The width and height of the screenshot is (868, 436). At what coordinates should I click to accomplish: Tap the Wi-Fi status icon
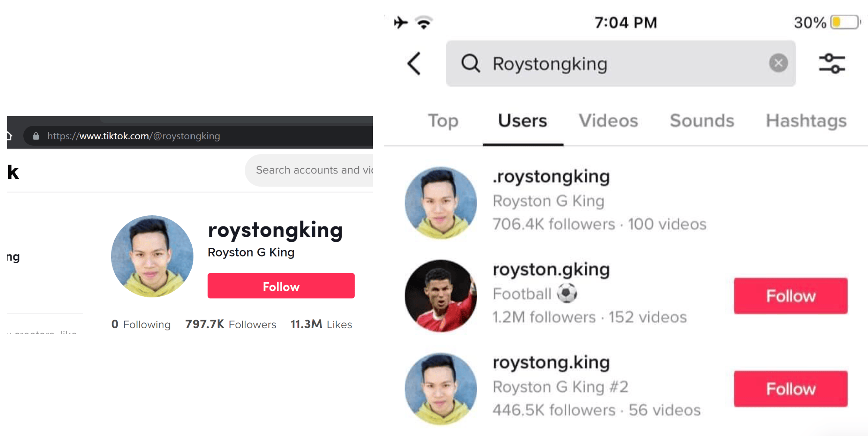click(x=424, y=23)
